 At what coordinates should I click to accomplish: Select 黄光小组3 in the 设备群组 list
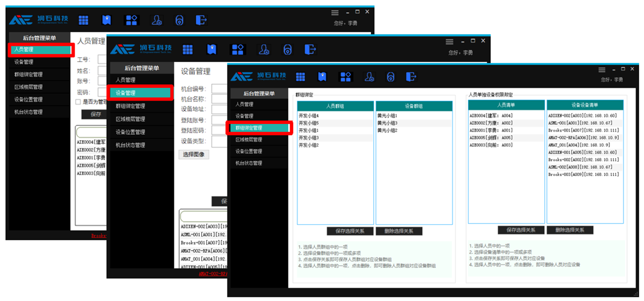point(387,123)
